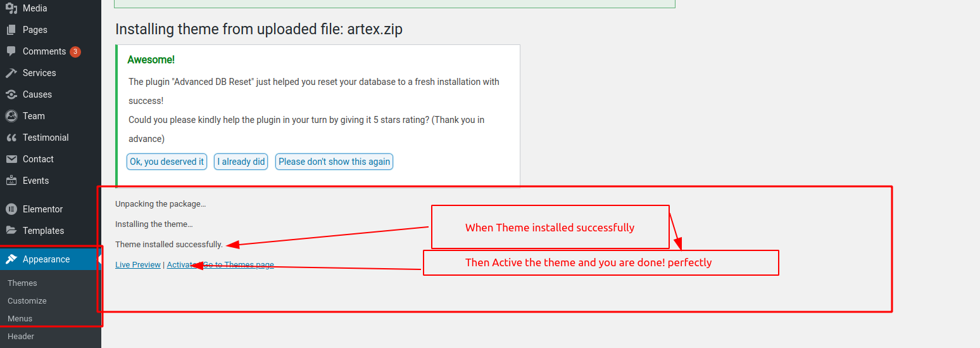Dismiss with "Please don't show this again"

click(334, 162)
